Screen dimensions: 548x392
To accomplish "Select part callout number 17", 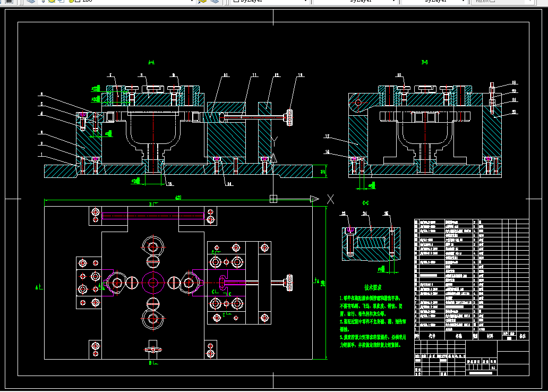I will tap(327, 137).
